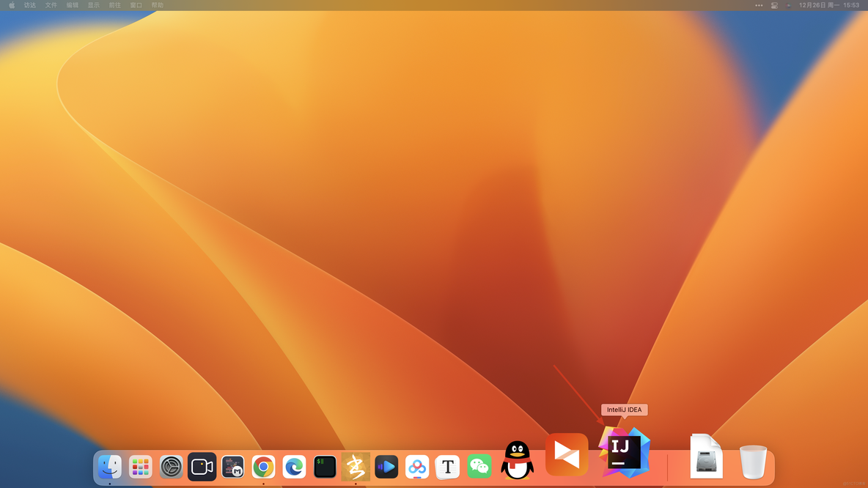
Task: Open Typora (T icon) in the Dock
Action: click(448, 467)
